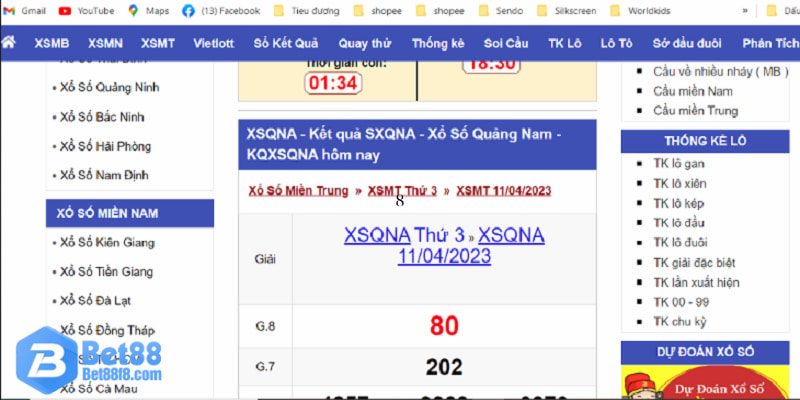Open the Soi Cầu menu
This screenshot has width=800, height=400.
coord(506,44)
